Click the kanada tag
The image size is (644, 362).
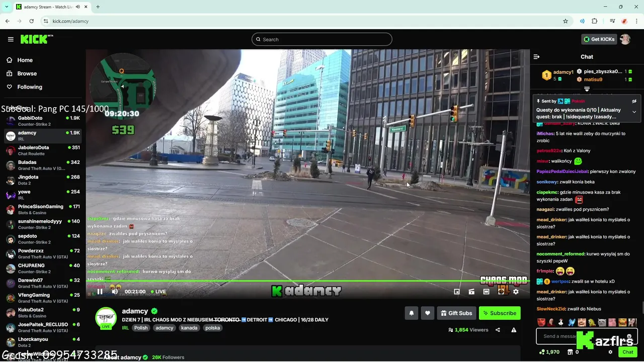click(x=189, y=328)
